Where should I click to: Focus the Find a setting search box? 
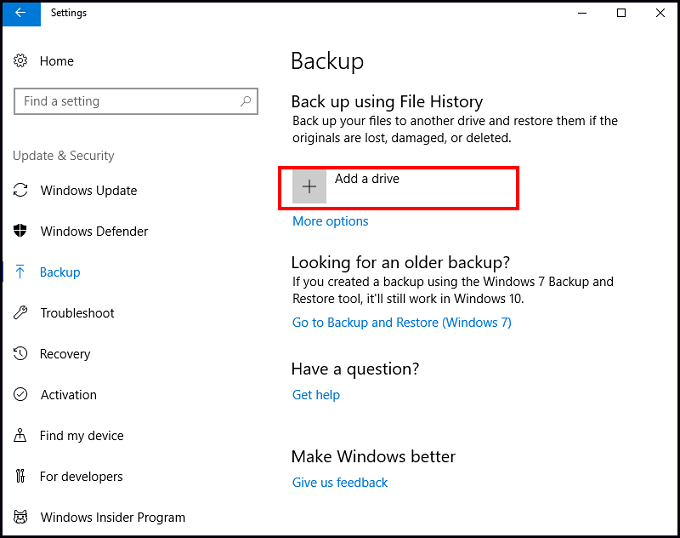125,101
